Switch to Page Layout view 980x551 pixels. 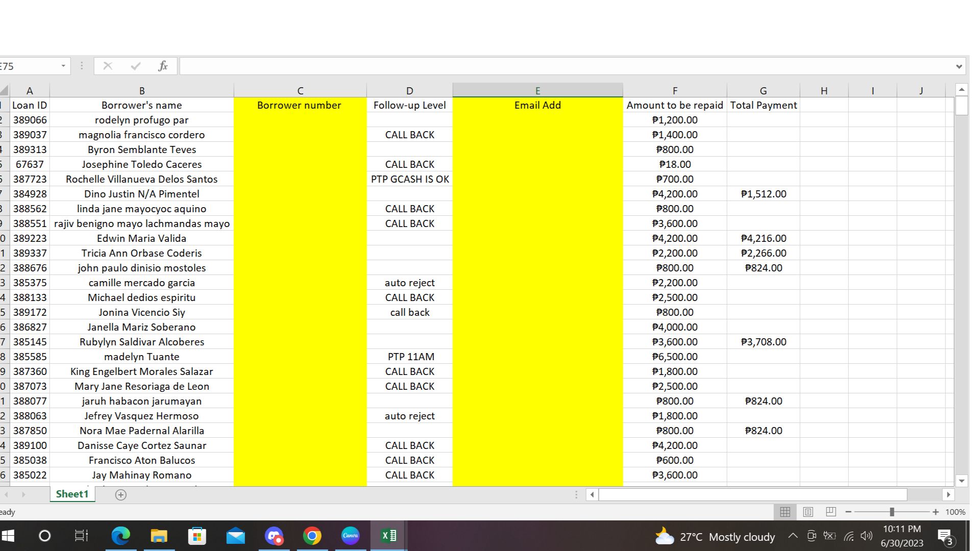[808, 512]
